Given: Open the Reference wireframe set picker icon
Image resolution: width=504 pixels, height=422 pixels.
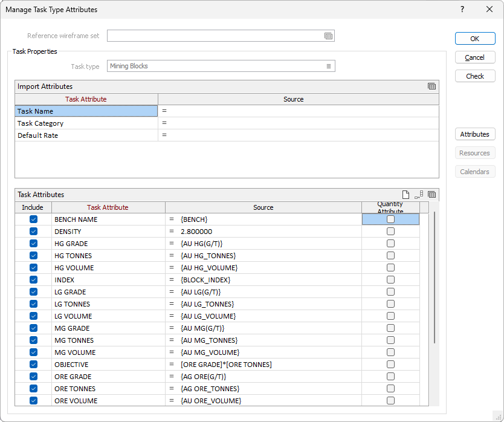Looking at the screenshot, I should pyautogui.click(x=328, y=36).
